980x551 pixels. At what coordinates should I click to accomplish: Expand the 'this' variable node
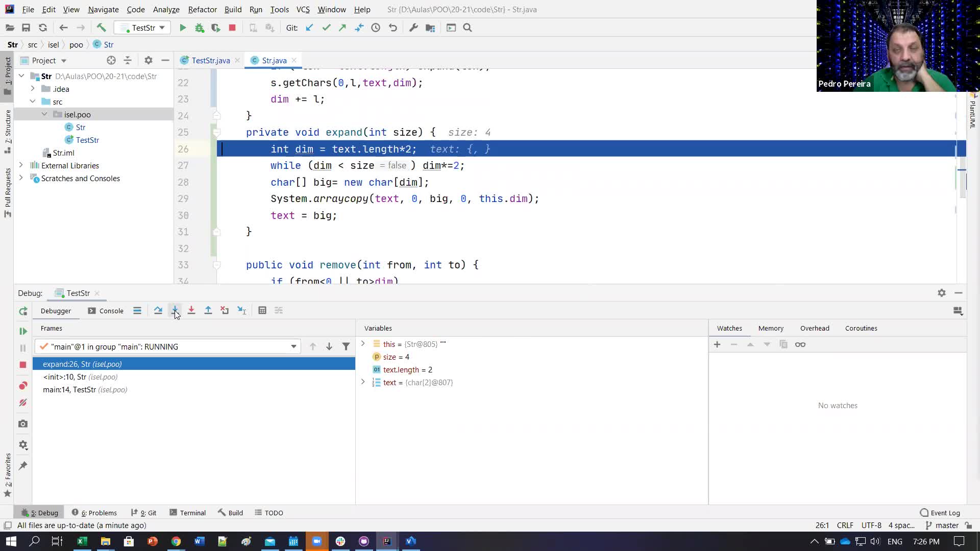coord(363,344)
